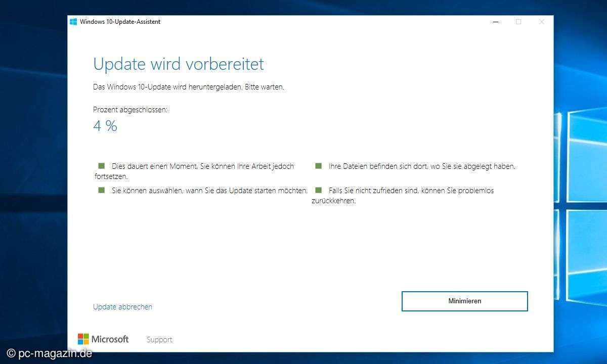Select the 'Update wird vorbereitet' heading
Viewport: 607px width, 364px height.
[x=179, y=64]
